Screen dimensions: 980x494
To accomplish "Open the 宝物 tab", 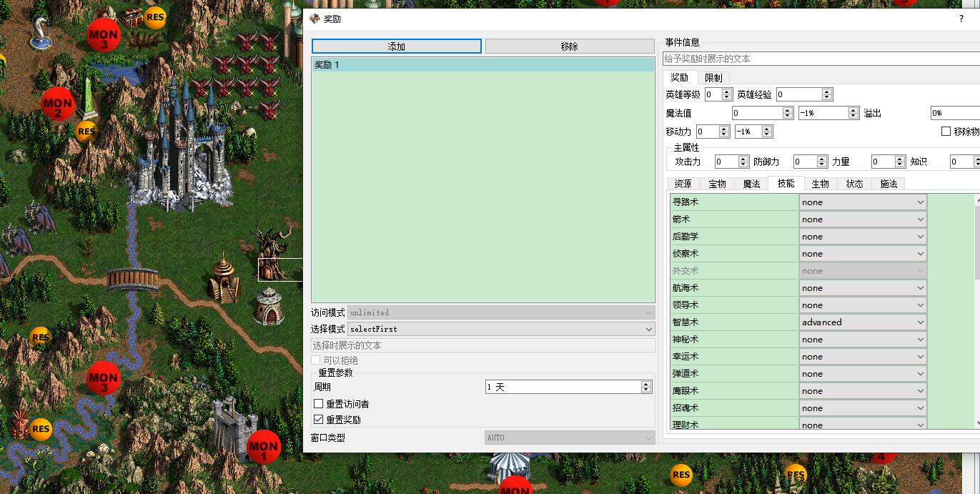I will tap(717, 184).
